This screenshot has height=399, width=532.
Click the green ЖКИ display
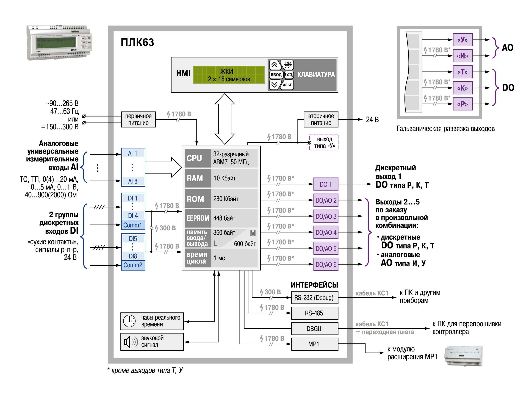tap(229, 75)
